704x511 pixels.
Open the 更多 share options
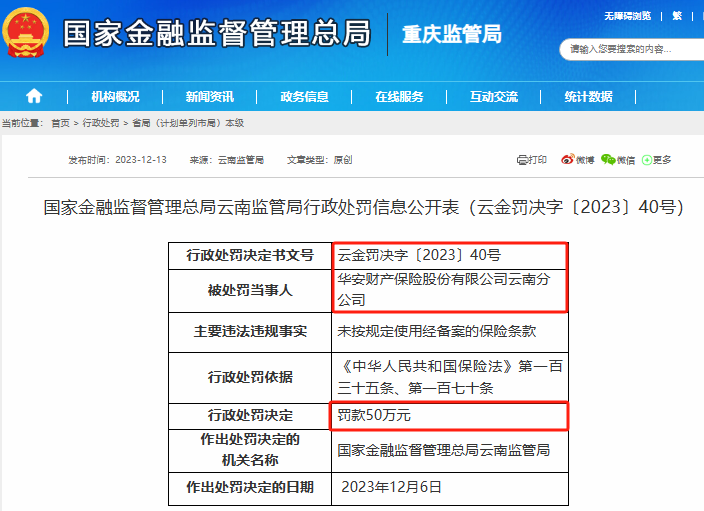pyautogui.click(x=656, y=160)
